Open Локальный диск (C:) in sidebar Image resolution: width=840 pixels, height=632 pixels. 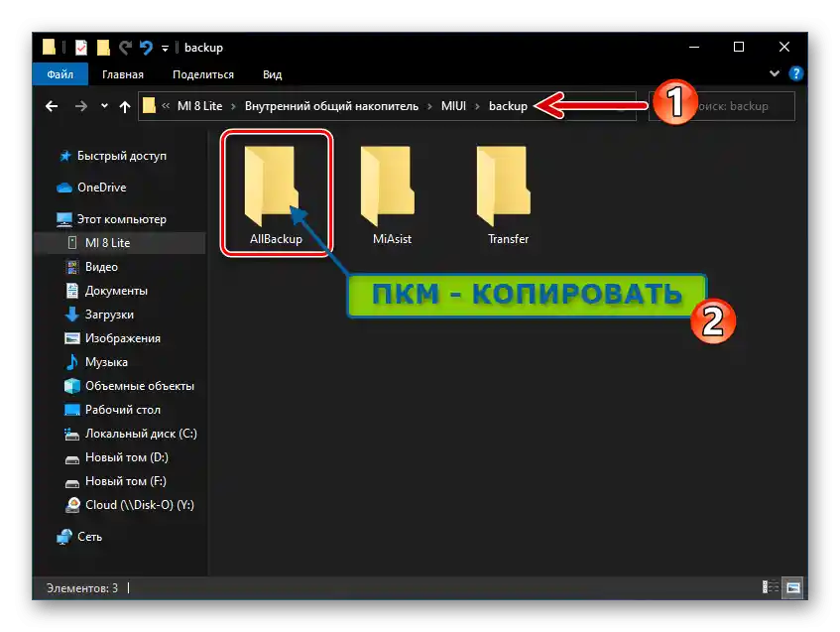pos(131,434)
